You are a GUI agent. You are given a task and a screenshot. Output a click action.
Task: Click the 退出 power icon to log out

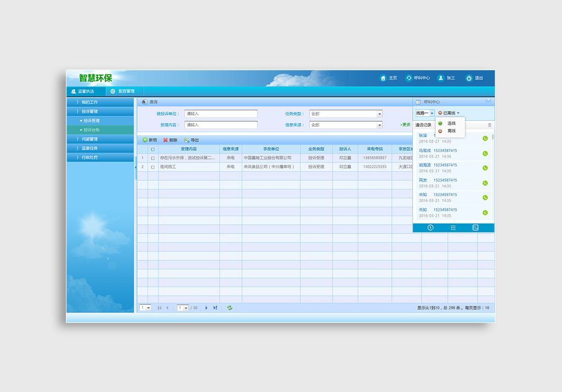click(469, 78)
